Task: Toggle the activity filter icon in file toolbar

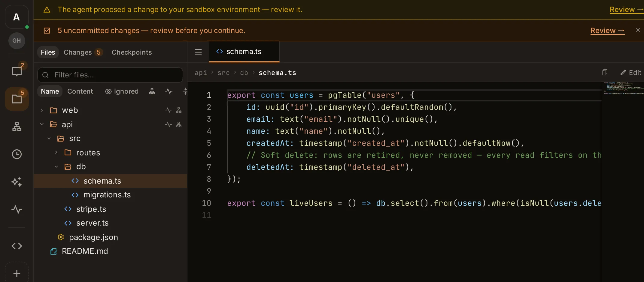Action: [169, 91]
